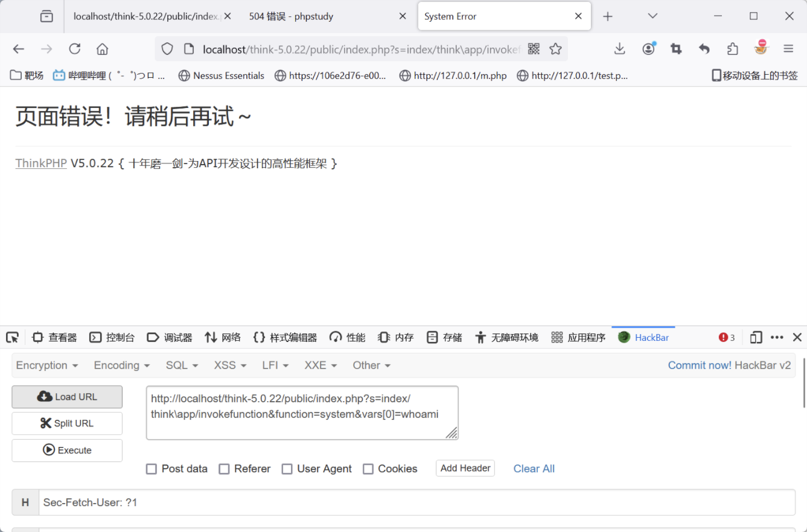Switch to the 无障碍环境 accessibility panel
Viewport: 807px width, 532px height.
click(x=506, y=337)
